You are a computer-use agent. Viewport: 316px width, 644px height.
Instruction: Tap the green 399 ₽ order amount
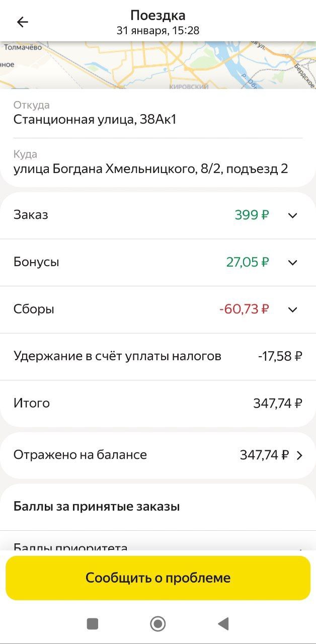(x=252, y=215)
